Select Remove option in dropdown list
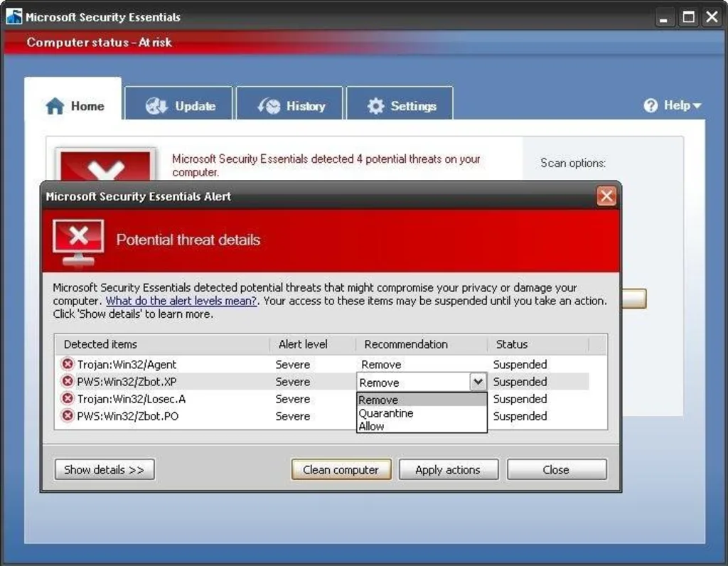Image resolution: width=728 pixels, height=566 pixels. pos(379,400)
